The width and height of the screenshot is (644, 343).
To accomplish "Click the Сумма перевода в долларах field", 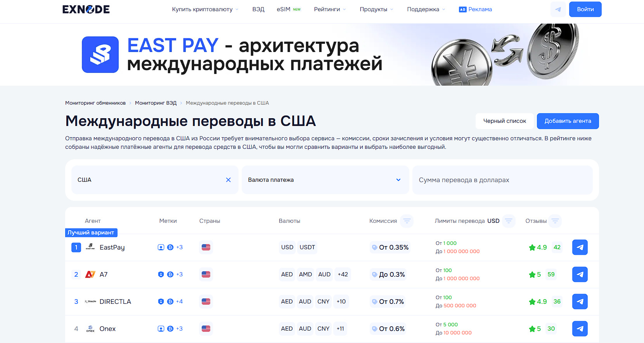I will [x=502, y=180].
